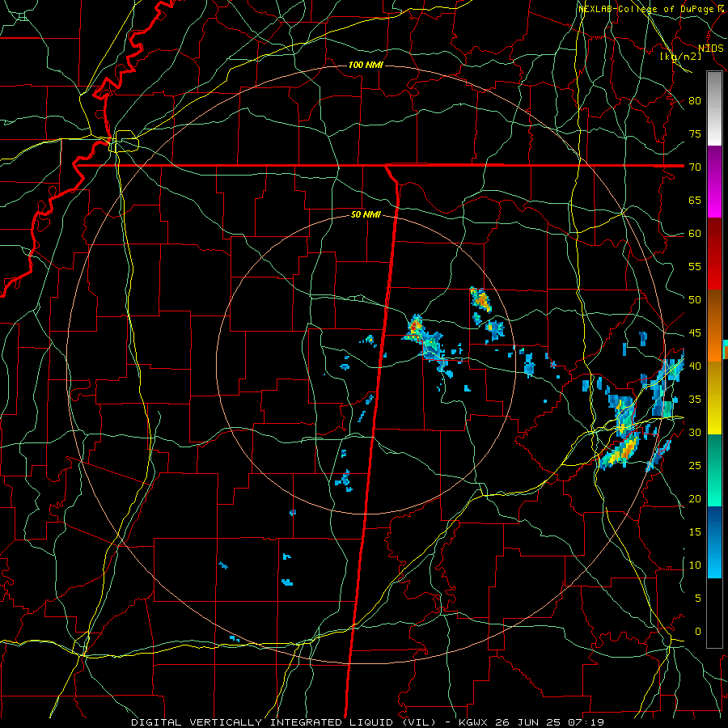The width and height of the screenshot is (728, 728).
Task: Click the Digital Vertically Integrated Liquid title text
Action: (x=283, y=722)
